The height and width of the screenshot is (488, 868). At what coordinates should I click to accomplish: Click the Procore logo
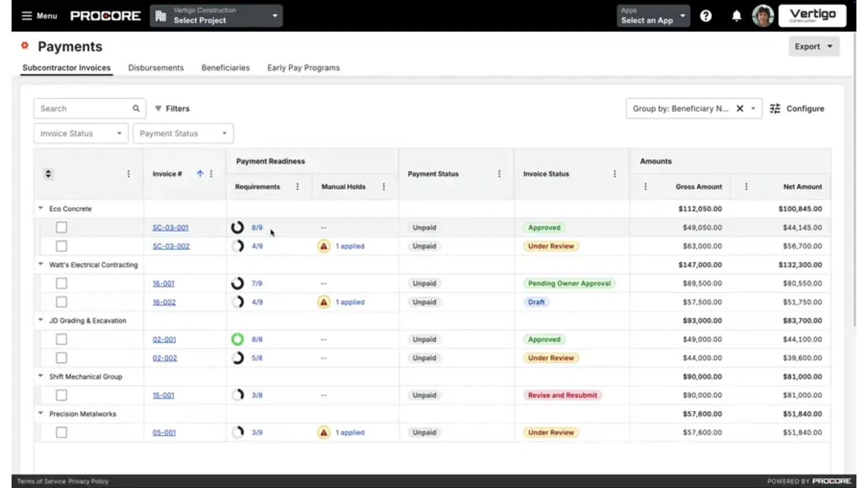pyautogui.click(x=105, y=16)
